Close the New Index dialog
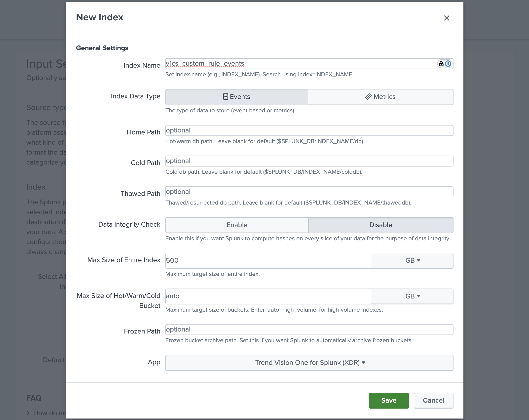The image size is (529, 420). (x=447, y=18)
